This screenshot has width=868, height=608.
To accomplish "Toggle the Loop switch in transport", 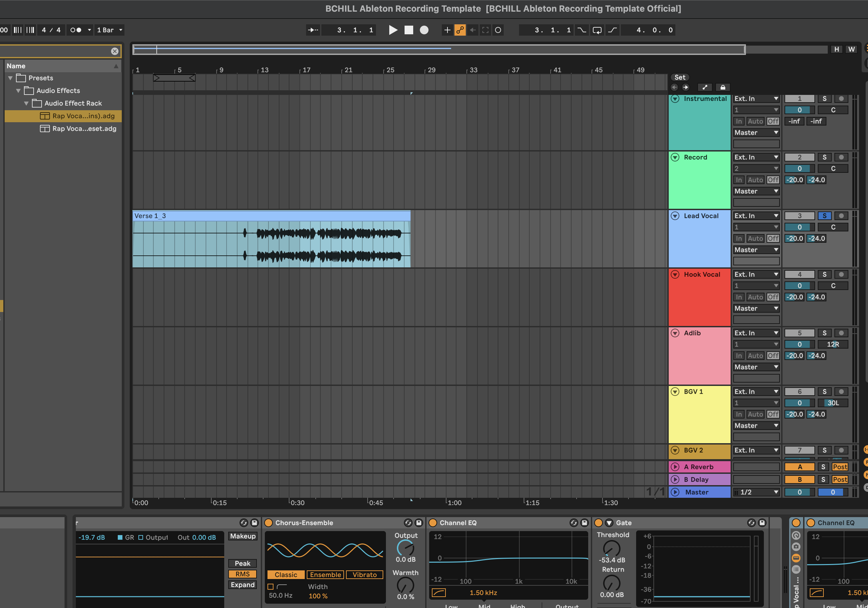I will click(x=597, y=30).
